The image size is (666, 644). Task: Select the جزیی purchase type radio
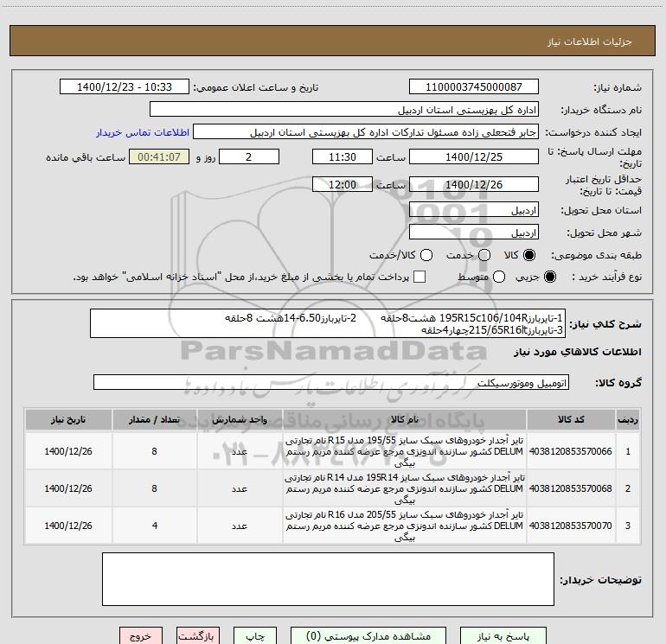tap(549, 277)
